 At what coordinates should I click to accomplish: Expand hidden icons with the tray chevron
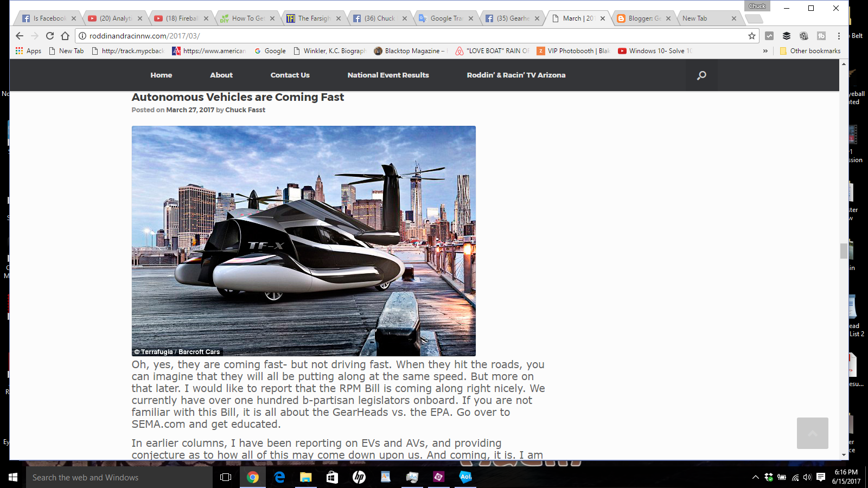(x=755, y=478)
